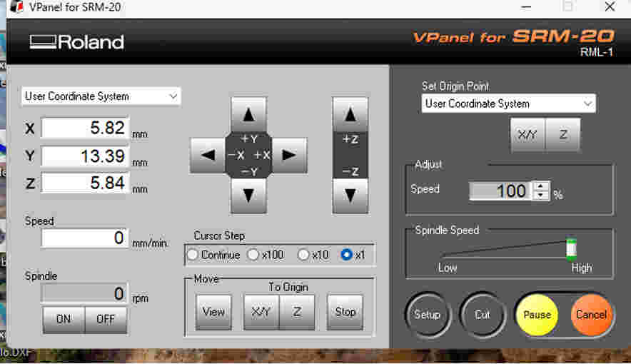Click the Adjust Speed percentage field

500,191
